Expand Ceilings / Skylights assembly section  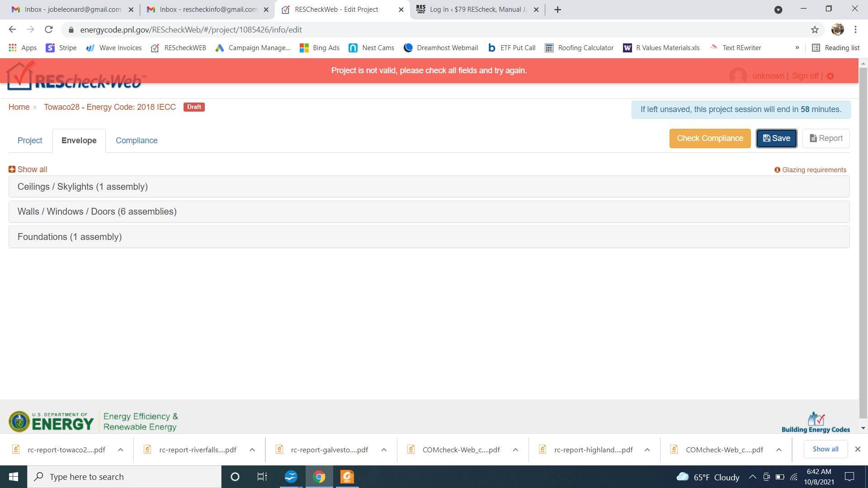click(x=82, y=187)
